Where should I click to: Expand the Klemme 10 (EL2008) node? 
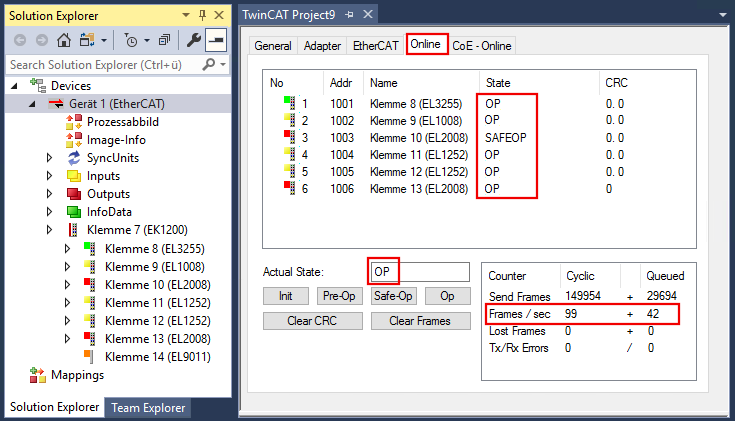67,285
